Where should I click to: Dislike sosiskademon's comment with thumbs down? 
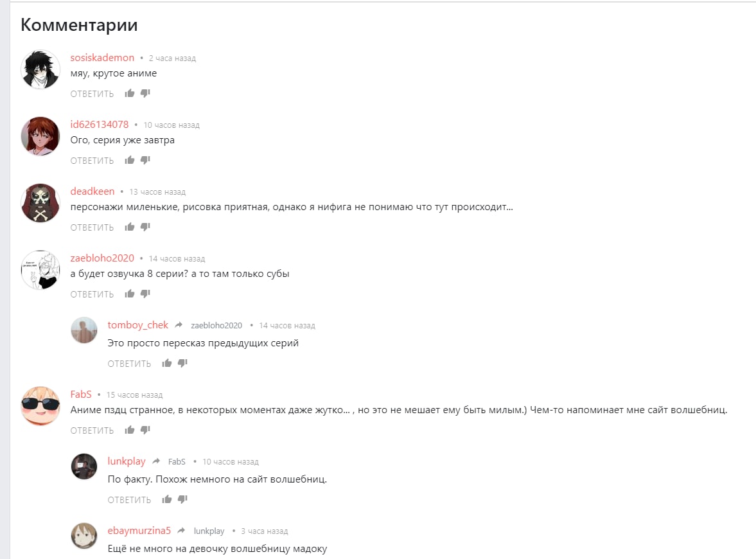[x=145, y=93]
